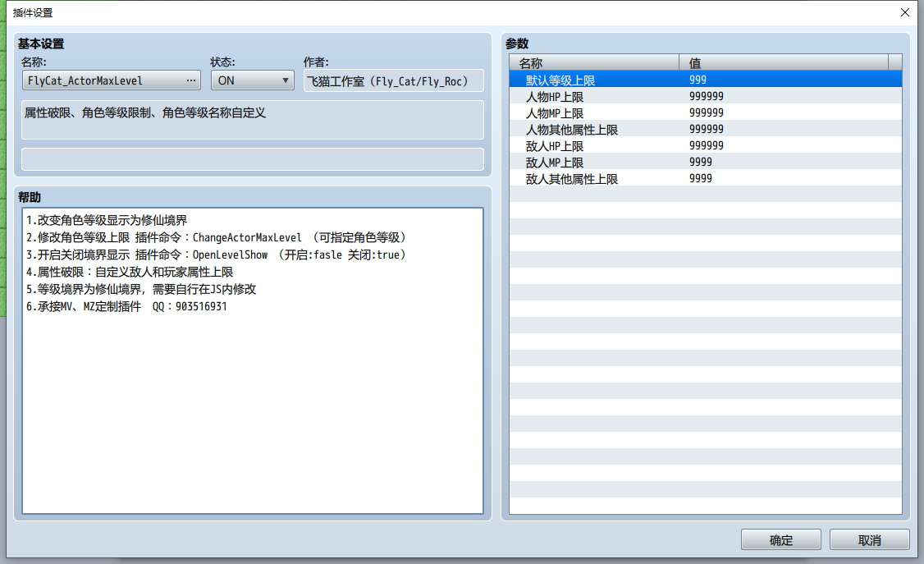Click the value 999 of 默认等级上限
The image size is (924, 564).
tap(698, 80)
